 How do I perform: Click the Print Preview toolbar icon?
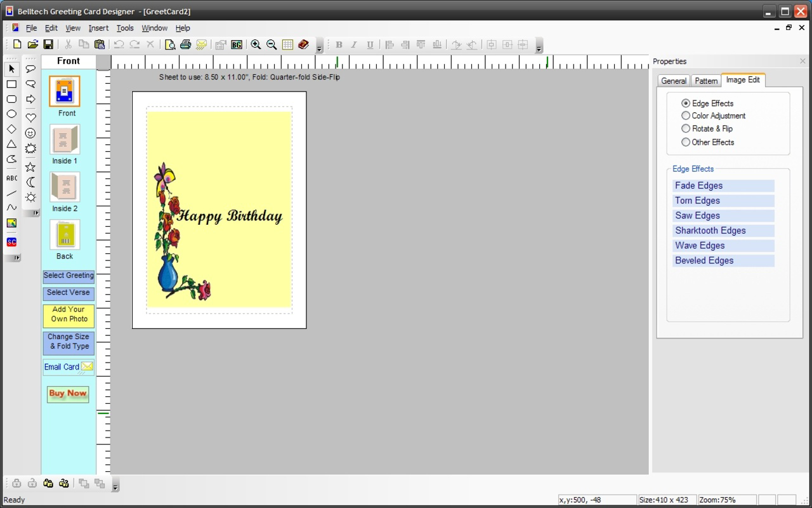(x=170, y=44)
